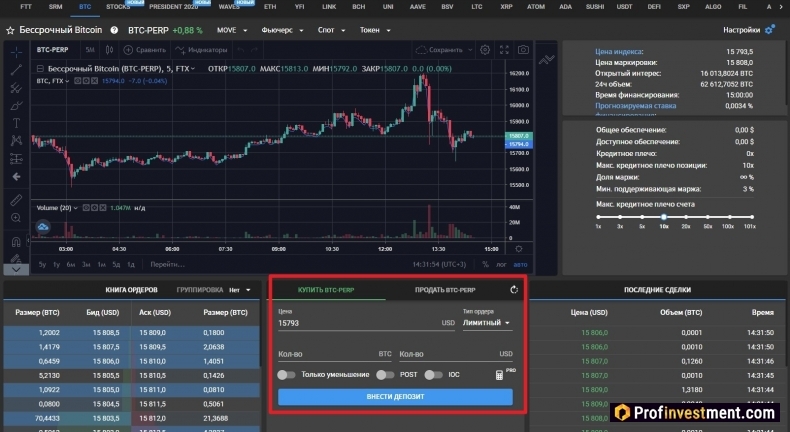Open Настройки settings at top right
Image resolution: width=790 pixels, height=432 pixels.
(x=749, y=30)
